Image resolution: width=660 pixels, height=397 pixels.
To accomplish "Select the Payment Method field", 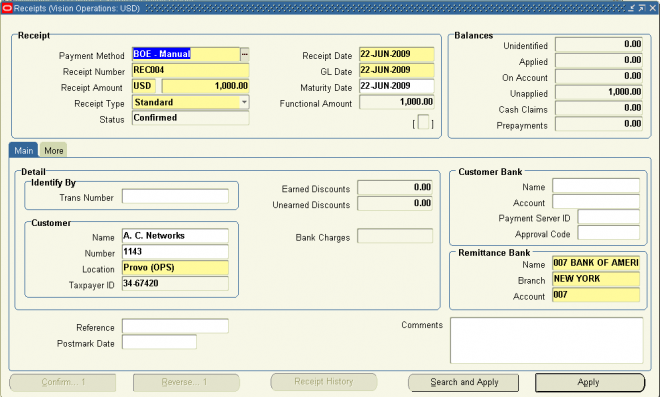I will coord(186,54).
